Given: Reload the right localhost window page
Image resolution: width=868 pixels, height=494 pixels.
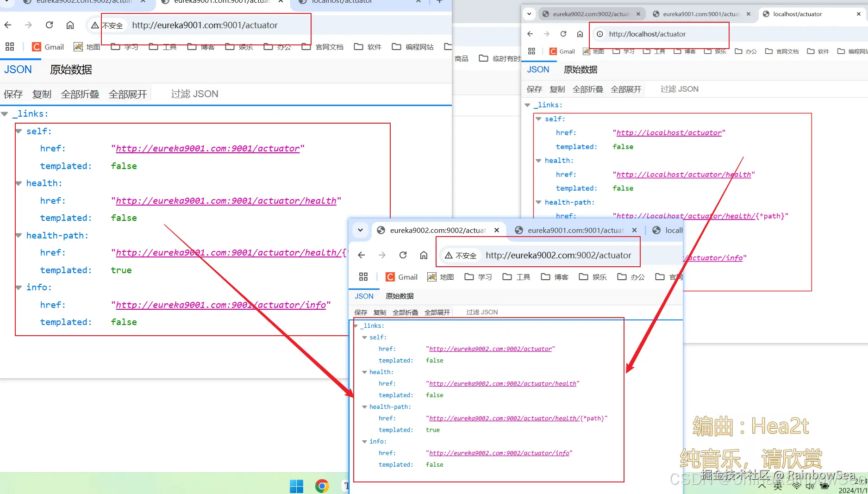Looking at the screenshot, I should (x=563, y=34).
